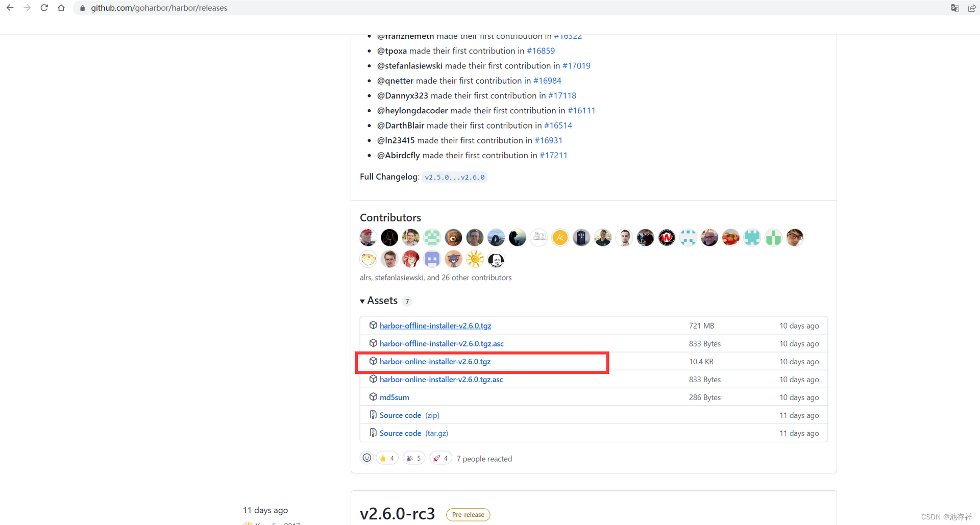This screenshot has width=980, height=525.
Task: Open full changelog v2.5.0...v2.6.0
Action: click(455, 177)
